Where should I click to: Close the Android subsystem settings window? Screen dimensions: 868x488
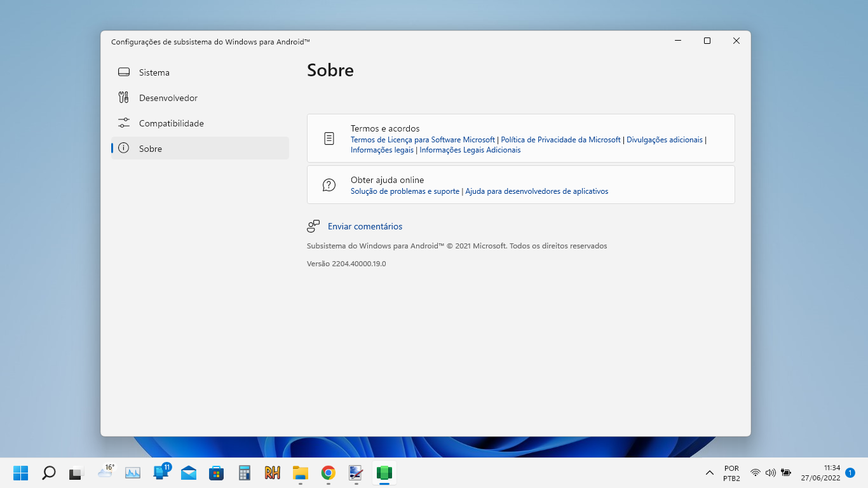[x=736, y=41]
